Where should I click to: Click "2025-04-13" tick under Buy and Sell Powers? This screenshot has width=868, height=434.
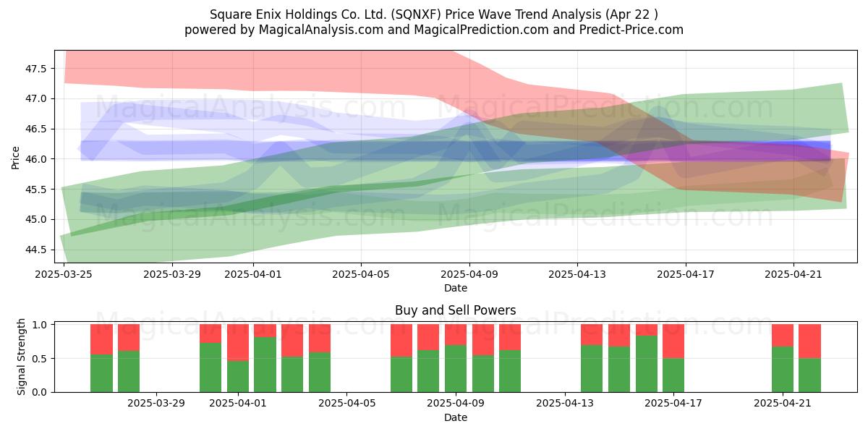pos(565,404)
